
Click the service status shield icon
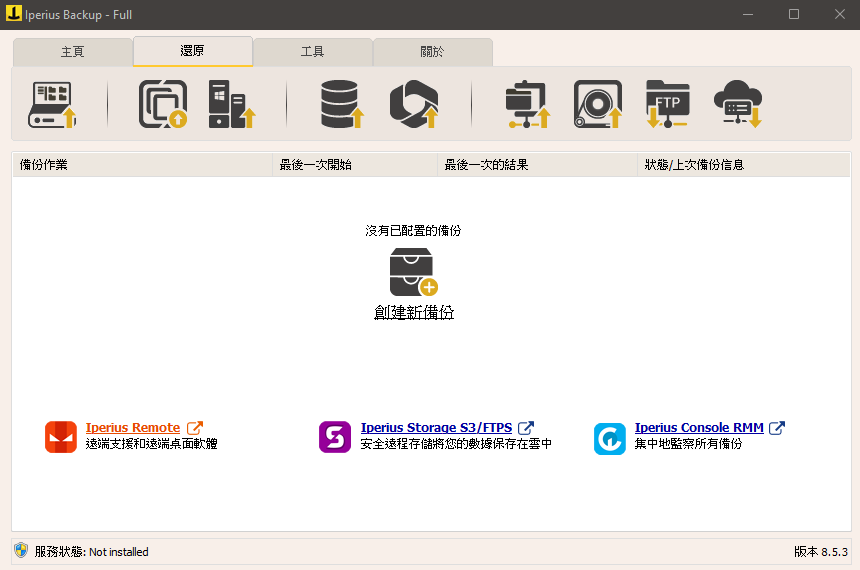(x=21, y=551)
